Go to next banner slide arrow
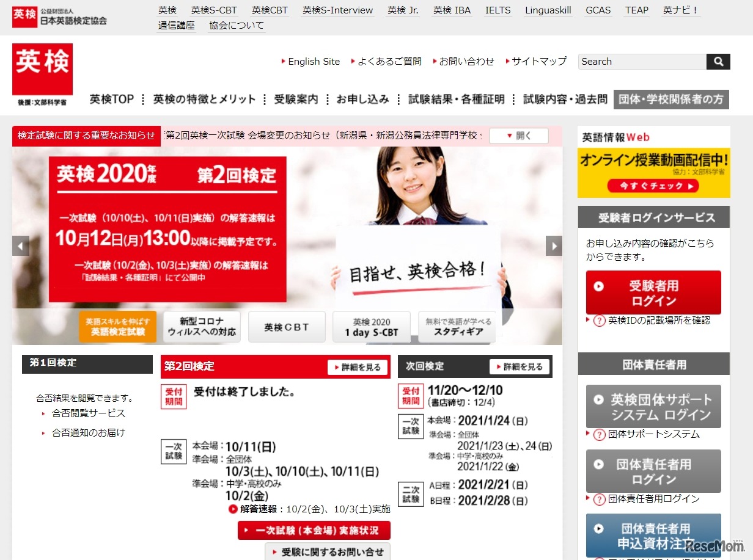753x560 pixels. (554, 245)
